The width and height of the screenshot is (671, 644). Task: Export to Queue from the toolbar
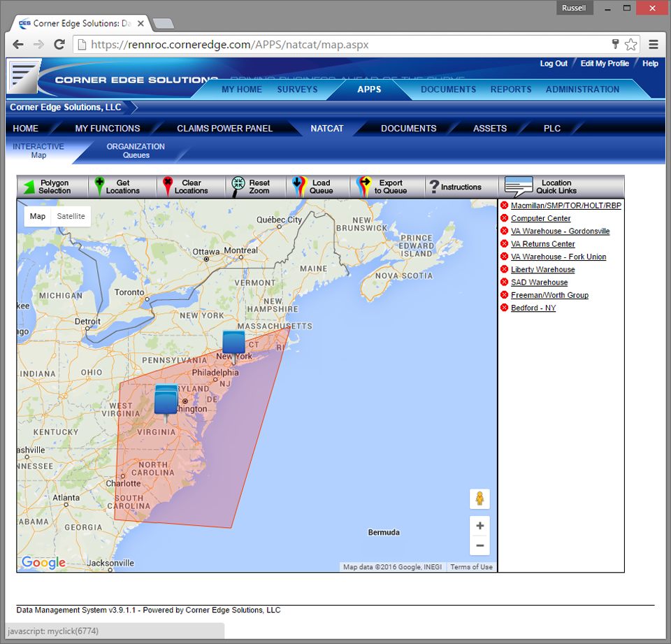point(382,187)
